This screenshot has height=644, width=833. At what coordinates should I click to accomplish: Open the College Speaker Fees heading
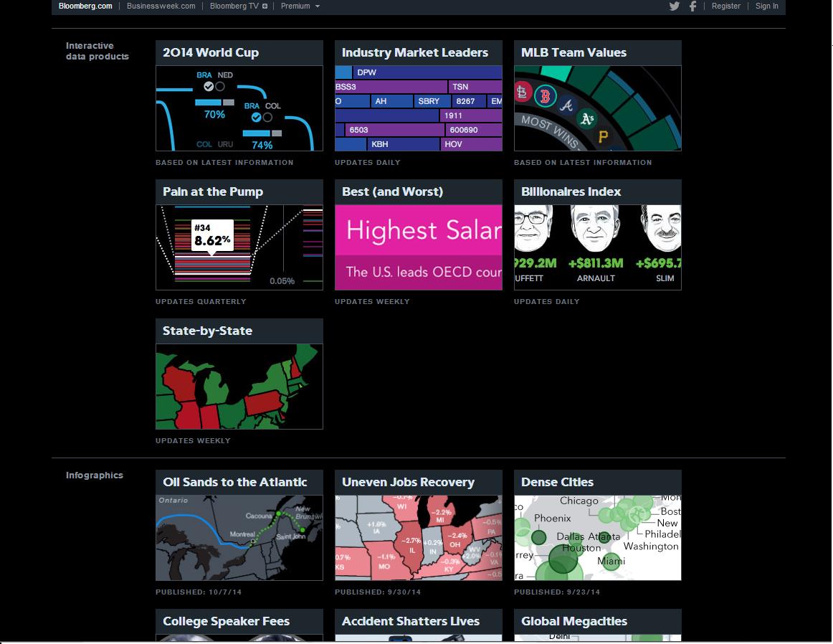point(226,621)
